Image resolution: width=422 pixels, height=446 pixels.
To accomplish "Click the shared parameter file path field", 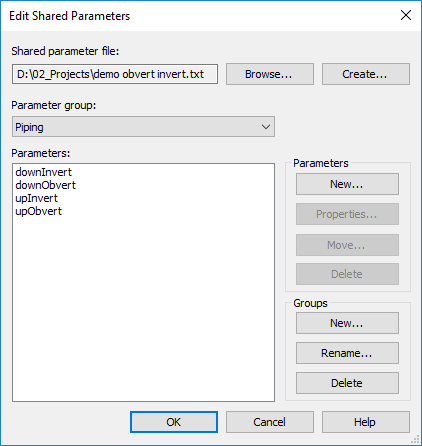I will click(x=115, y=74).
